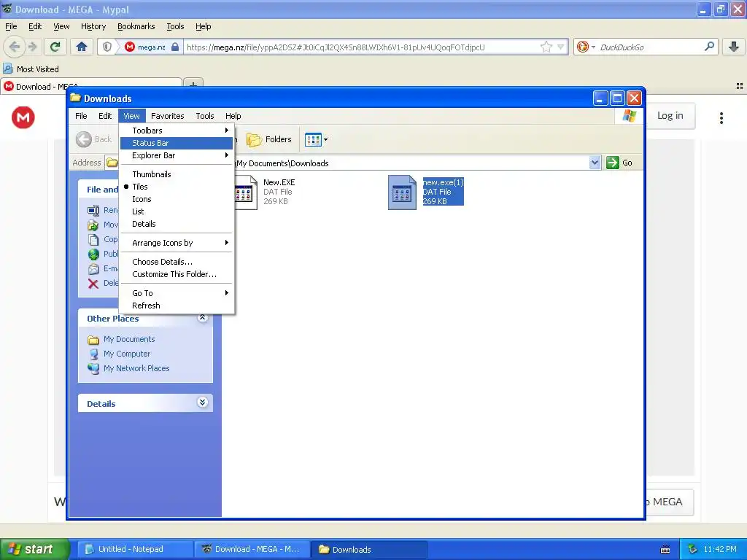The height and width of the screenshot is (560, 747).
Task: Open Customize This Folder
Action: click(x=177, y=274)
